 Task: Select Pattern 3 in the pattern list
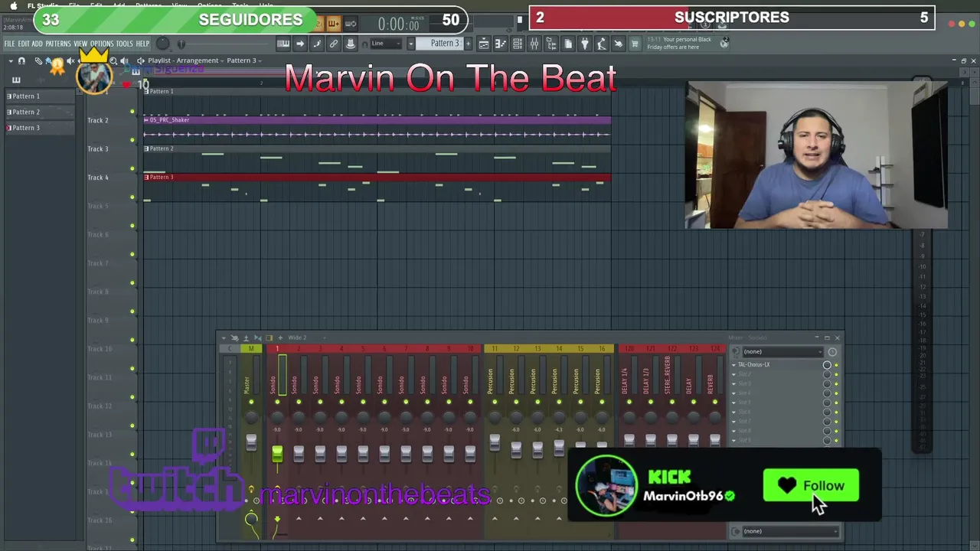[x=40, y=128]
